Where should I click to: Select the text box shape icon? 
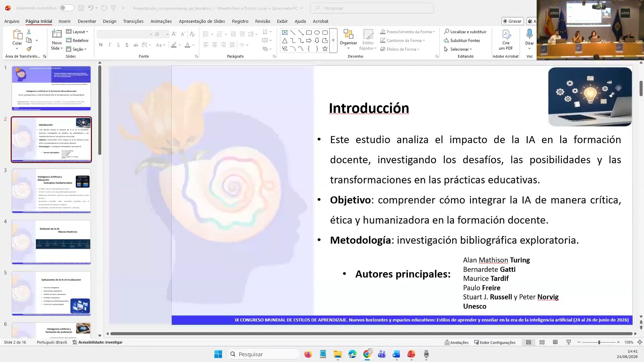(285, 33)
